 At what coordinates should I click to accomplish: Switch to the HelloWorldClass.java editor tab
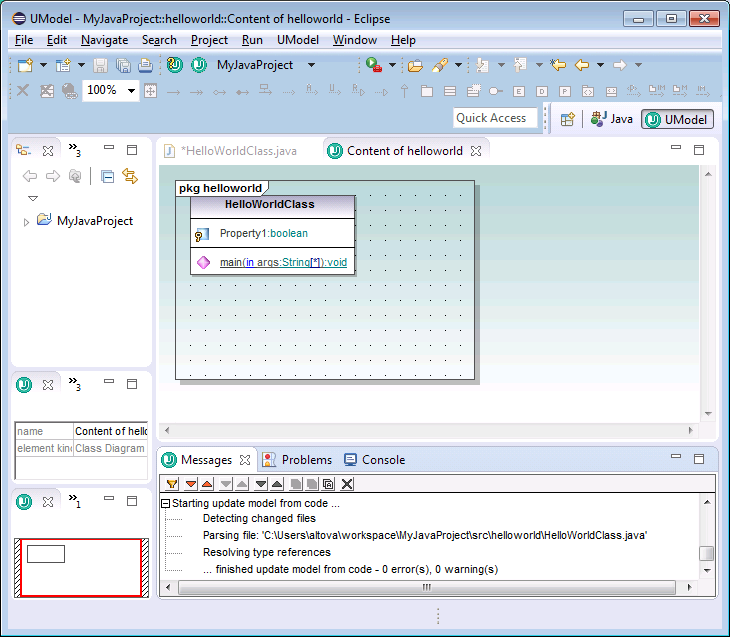238,151
